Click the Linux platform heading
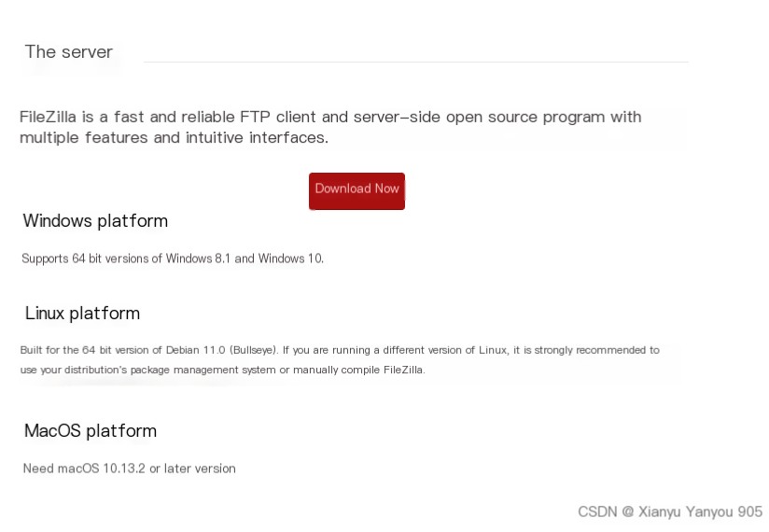This screenshot has width=769, height=532. click(x=82, y=314)
